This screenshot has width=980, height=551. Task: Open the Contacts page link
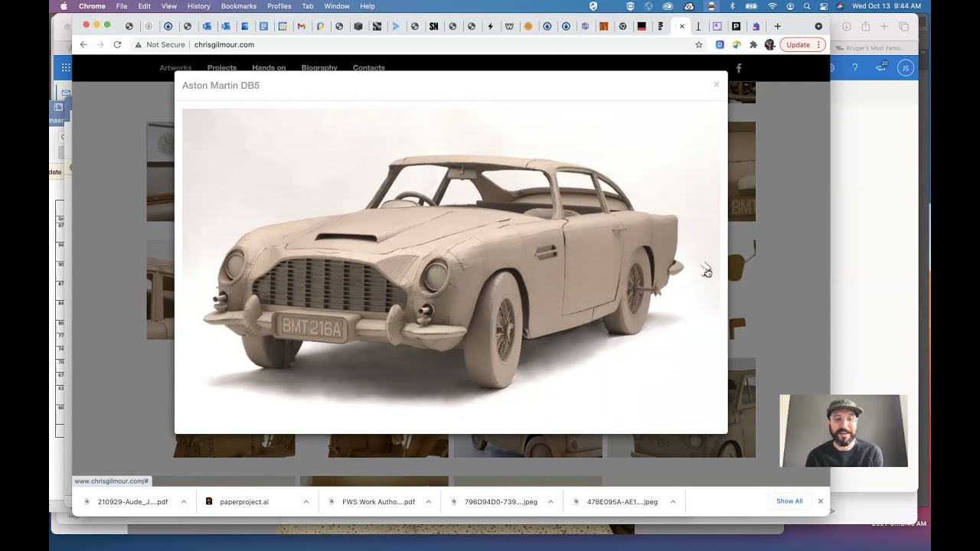[x=369, y=68]
